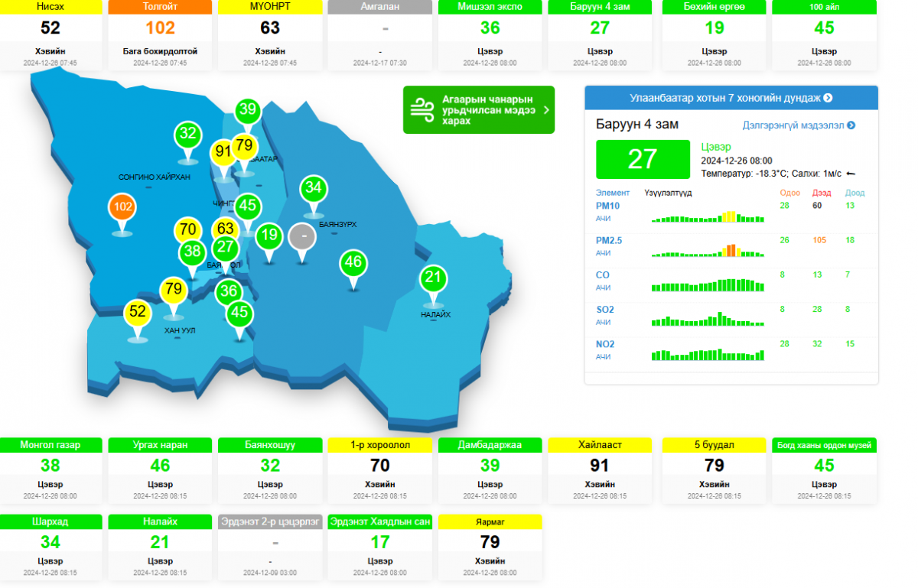Open the Хайлааст station card
Viewport: 918px width, 588px height.
click(x=600, y=471)
